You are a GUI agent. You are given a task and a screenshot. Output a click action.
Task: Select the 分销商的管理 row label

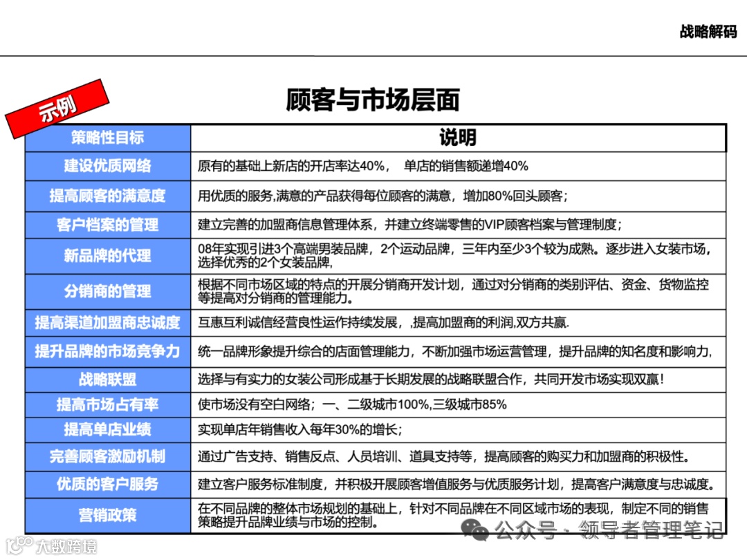pyautogui.click(x=108, y=291)
